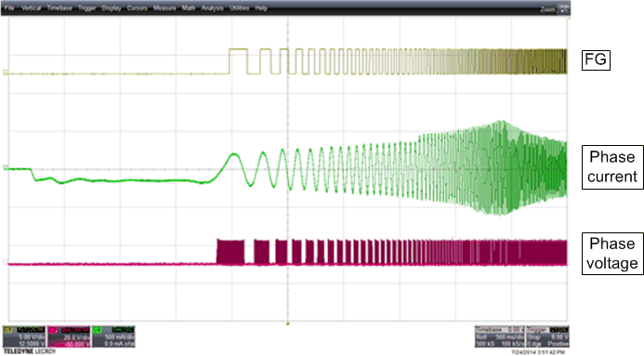
Task: Open the Help menu
Action: click(x=261, y=7)
